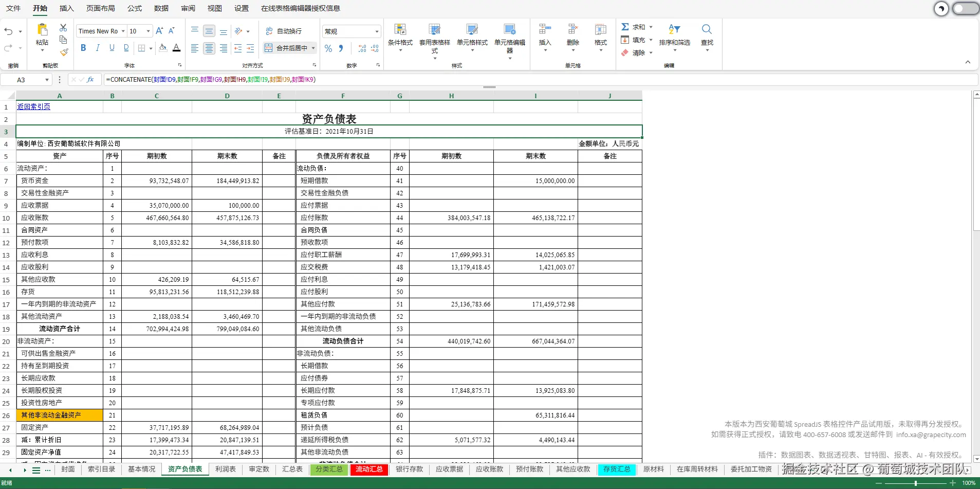Image resolution: width=980 pixels, height=489 pixels.
Task: Align text to the right
Action: tap(224, 48)
